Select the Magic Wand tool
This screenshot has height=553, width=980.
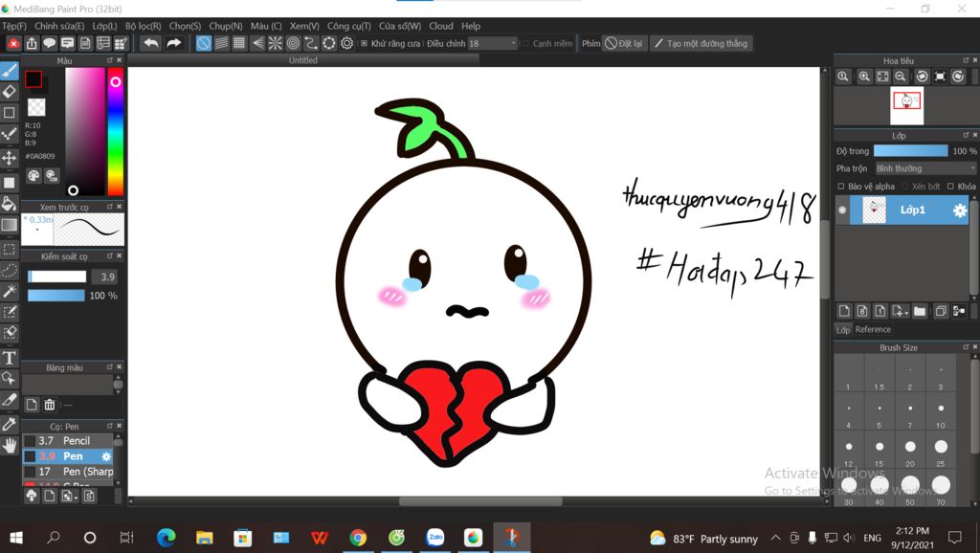point(10,291)
